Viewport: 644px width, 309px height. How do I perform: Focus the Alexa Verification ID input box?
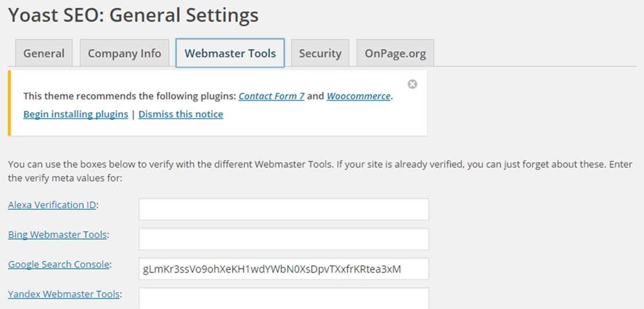284,209
